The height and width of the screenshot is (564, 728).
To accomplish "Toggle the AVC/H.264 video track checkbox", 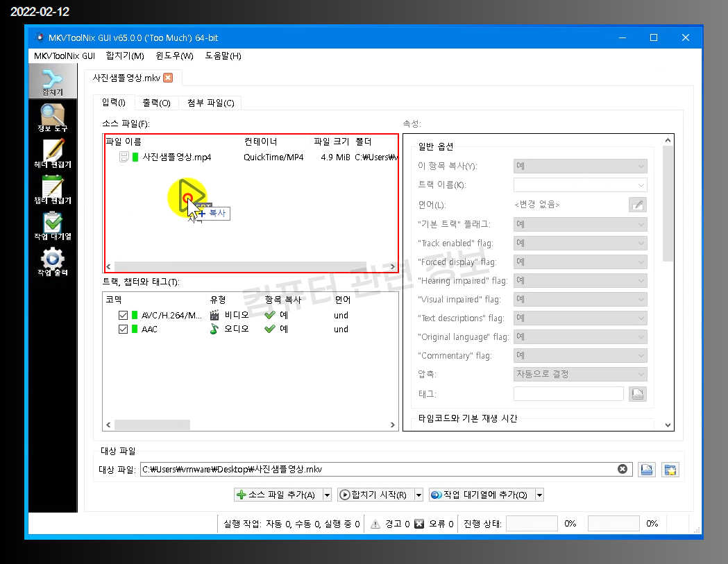I will point(123,316).
